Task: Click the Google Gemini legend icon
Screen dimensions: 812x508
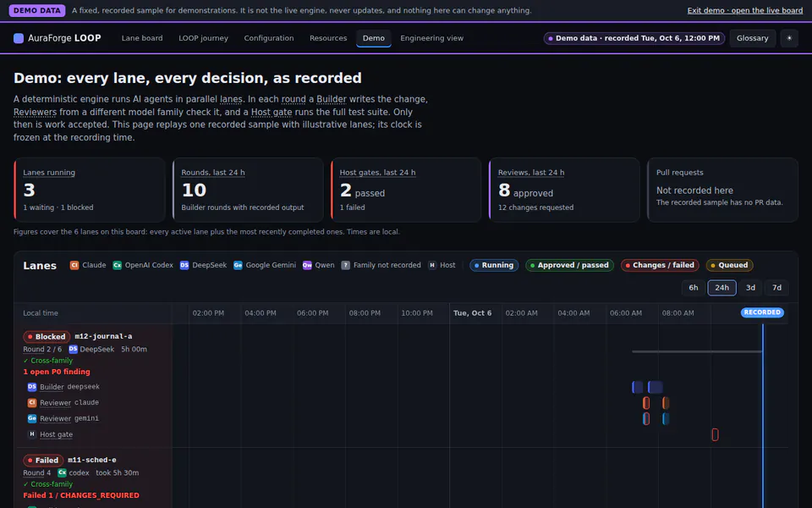Action: 238,265
